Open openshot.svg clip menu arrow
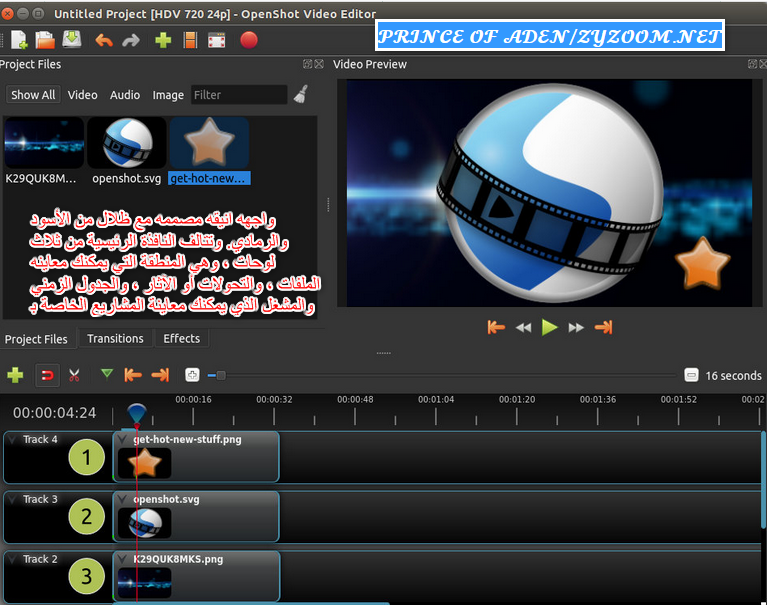This screenshot has height=605, width=767. pyautogui.click(x=122, y=499)
